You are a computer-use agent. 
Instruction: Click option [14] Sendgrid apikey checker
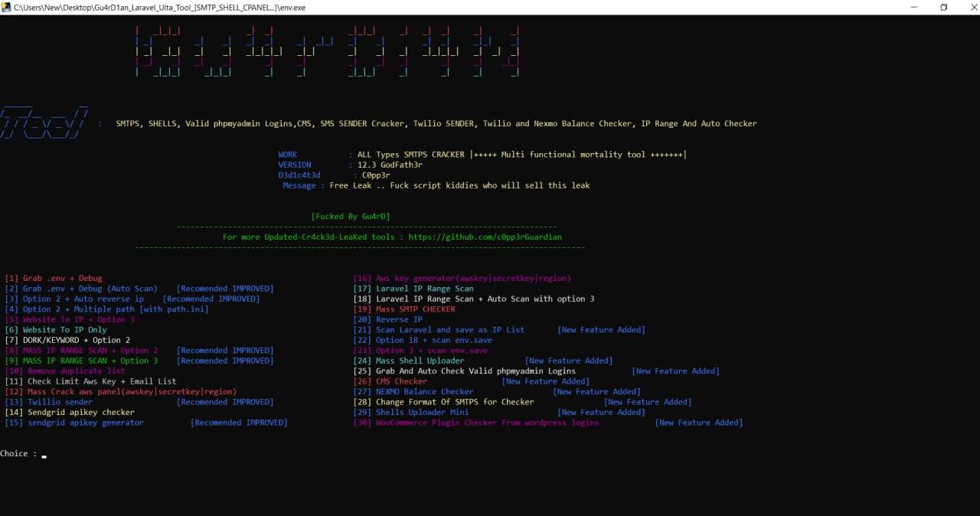(70, 412)
